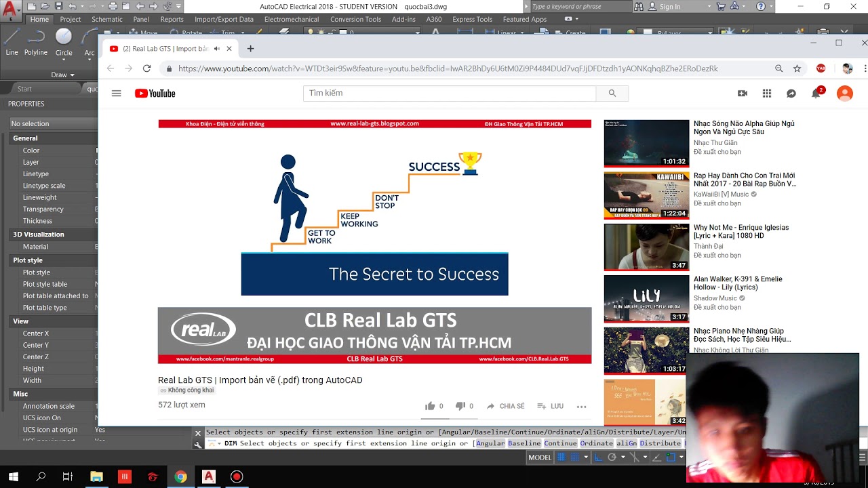The image size is (868, 488).
Task: Open a new Chrome tab with plus button
Action: (250, 49)
